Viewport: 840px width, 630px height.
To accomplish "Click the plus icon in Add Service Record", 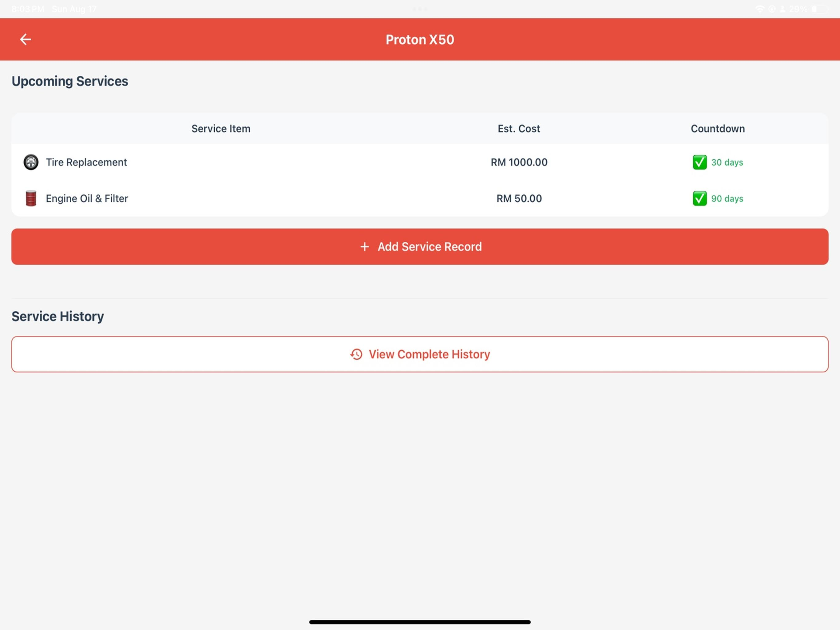I will (365, 247).
